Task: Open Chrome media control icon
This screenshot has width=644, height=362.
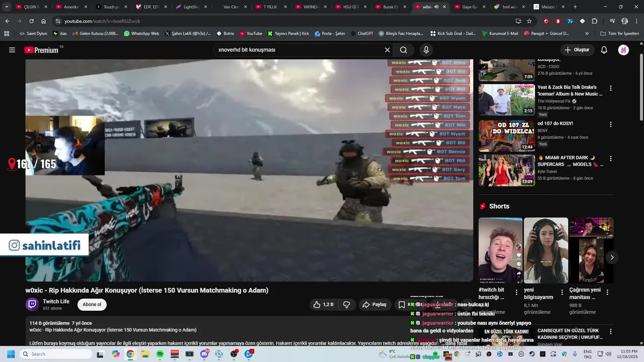Action: point(612,21)
